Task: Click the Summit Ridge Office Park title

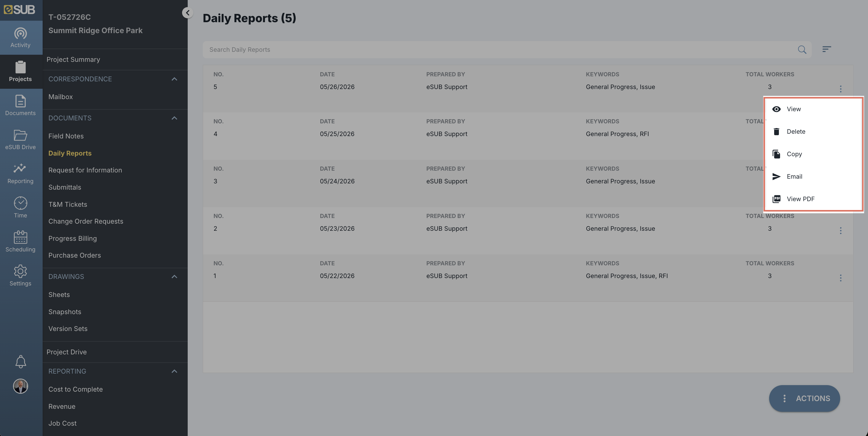Action: (x=95, y=31)
